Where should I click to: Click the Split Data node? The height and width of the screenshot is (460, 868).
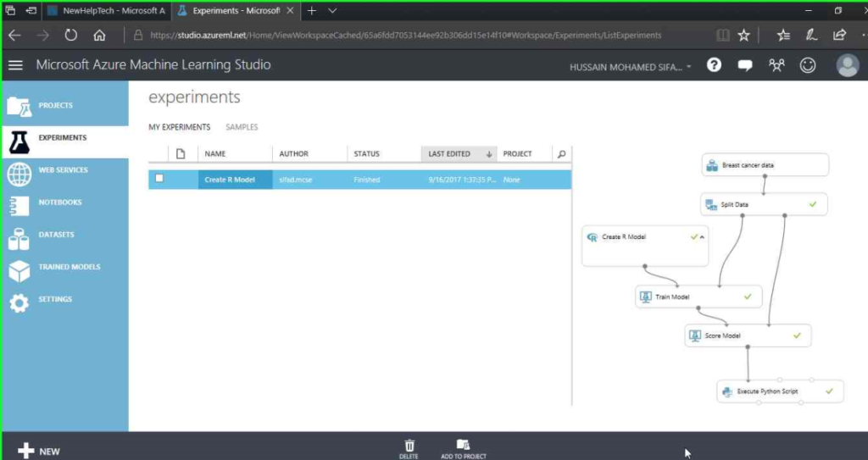click(764, 204)
